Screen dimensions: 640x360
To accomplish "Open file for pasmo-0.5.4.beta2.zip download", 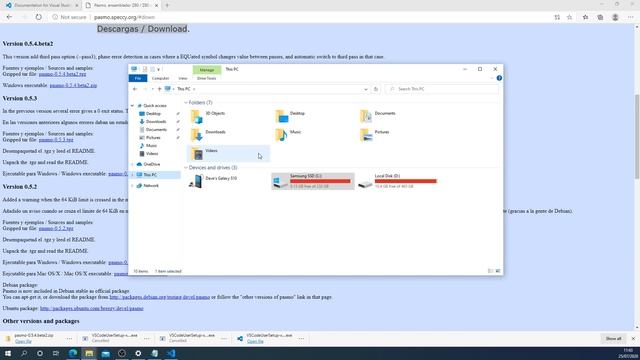I will 23,341.
